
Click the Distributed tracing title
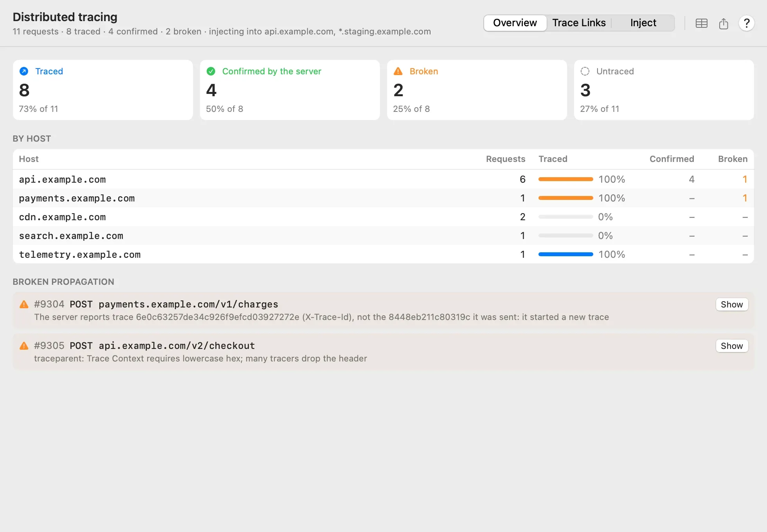(65, 17)
